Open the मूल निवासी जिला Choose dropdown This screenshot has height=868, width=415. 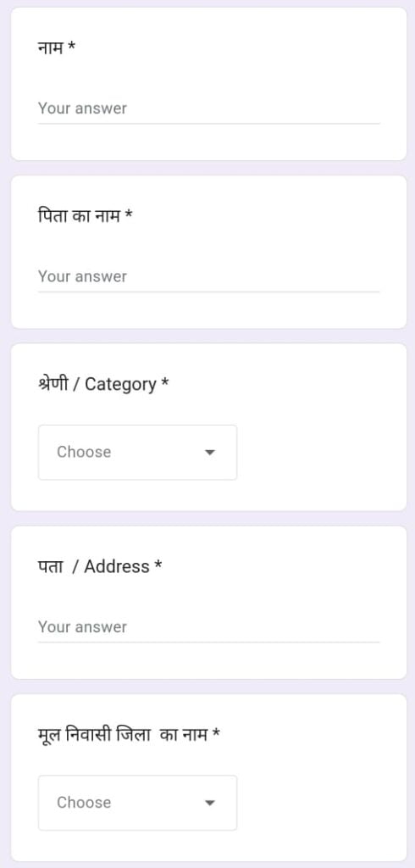(x=137, y=803)
